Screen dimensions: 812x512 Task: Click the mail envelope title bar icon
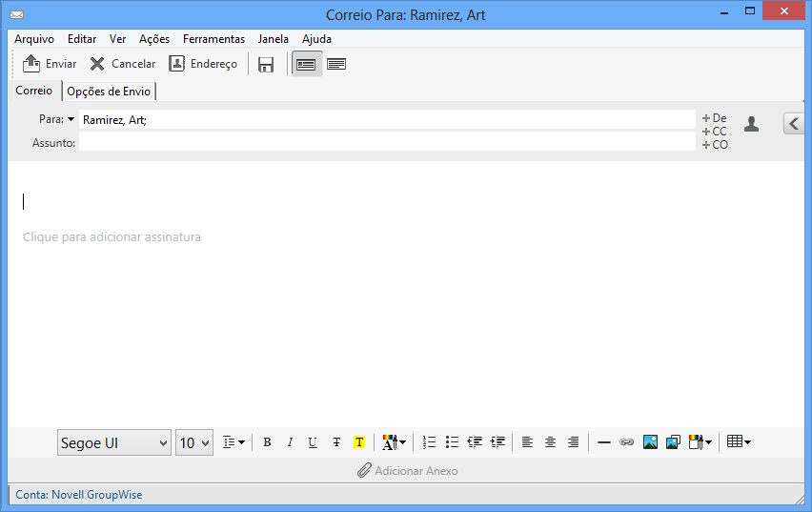16,15
